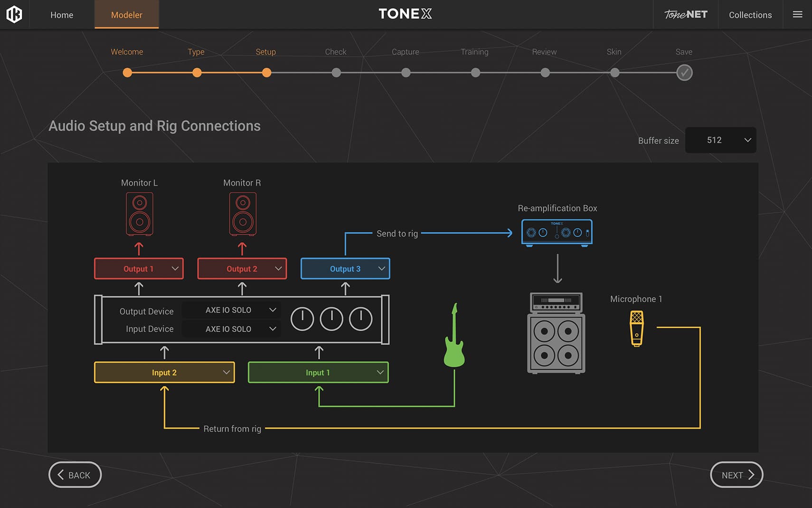812x508 pixels.
Task: Click the amplifier cabinet stack icon
Action: pyautogui.click(x=556, y=333)
